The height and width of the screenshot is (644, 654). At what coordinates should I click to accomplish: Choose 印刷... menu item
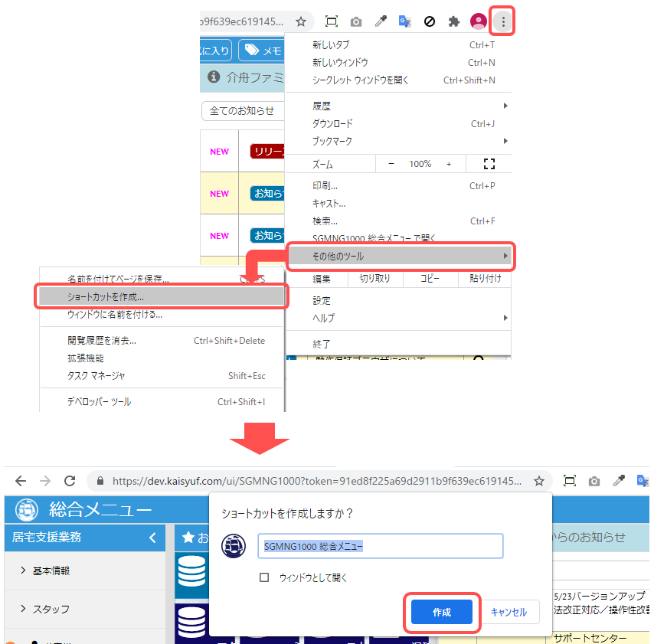(x=398, y=186)
